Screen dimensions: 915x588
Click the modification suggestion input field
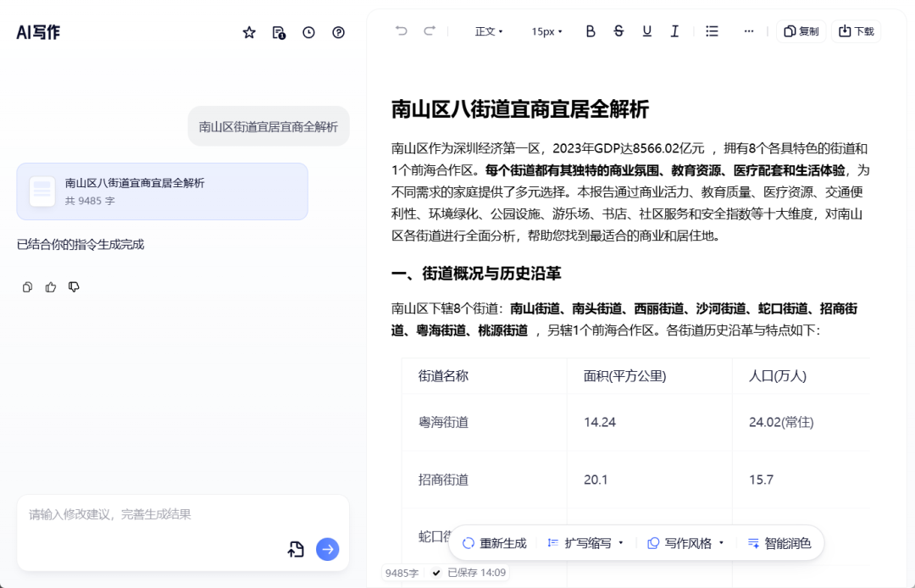coord(152,514)
